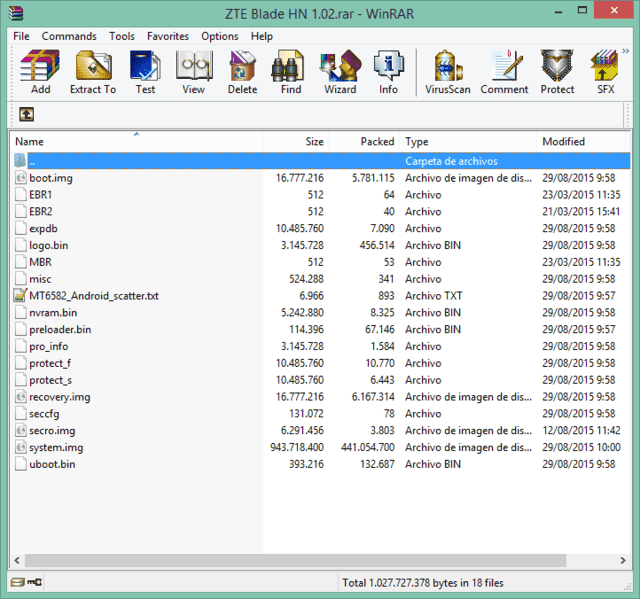
Task: Click the scrollbar right arrow
Action: click(623, 560)
